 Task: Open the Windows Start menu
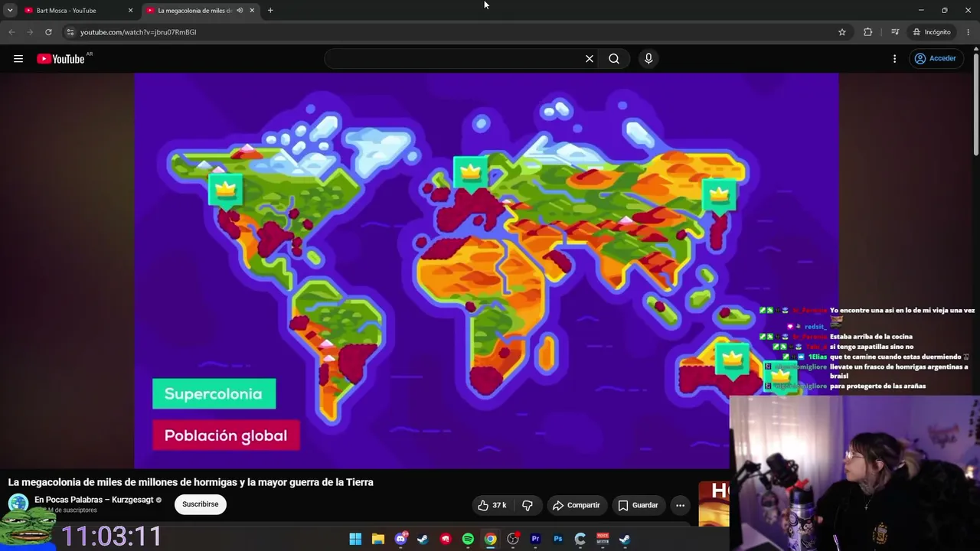355,539
